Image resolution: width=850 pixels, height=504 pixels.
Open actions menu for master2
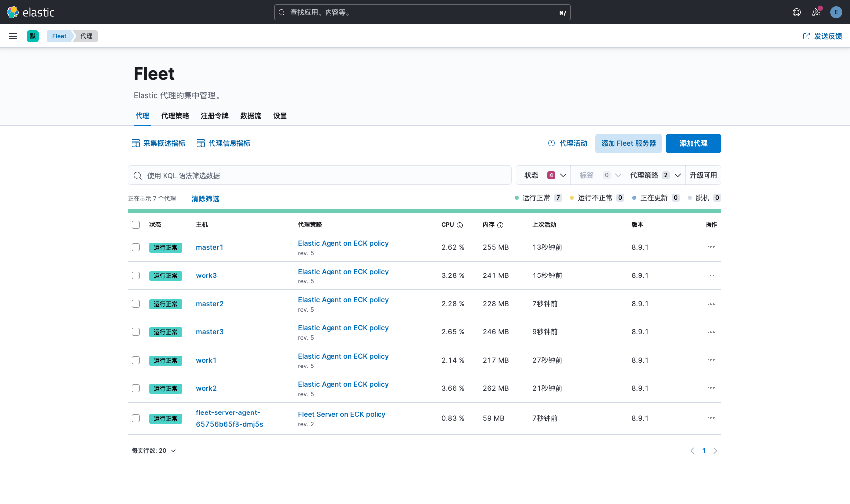coord(711,304)
